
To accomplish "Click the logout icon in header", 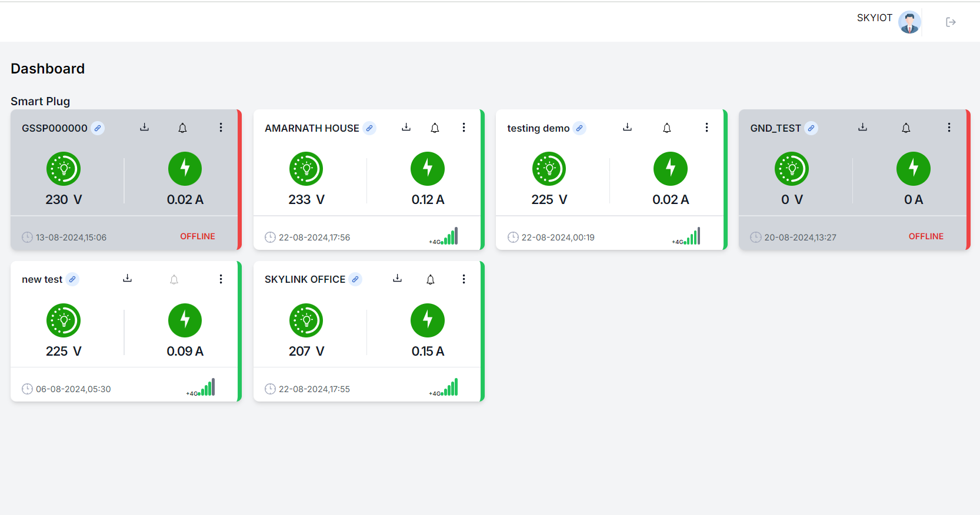I will (x=951, y=22).
